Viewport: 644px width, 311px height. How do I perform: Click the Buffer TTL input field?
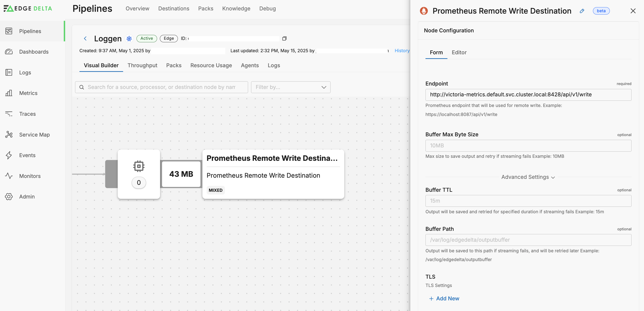528,201
